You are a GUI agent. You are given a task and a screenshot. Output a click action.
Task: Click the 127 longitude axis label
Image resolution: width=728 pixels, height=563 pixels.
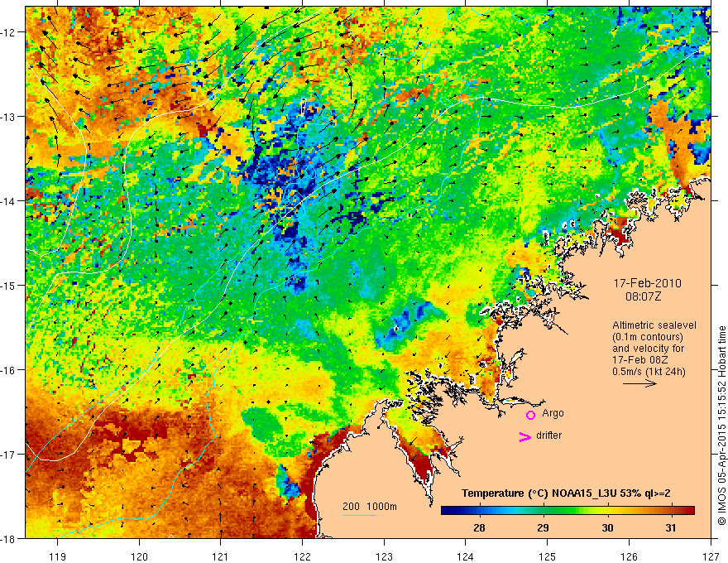coord(711,556)
